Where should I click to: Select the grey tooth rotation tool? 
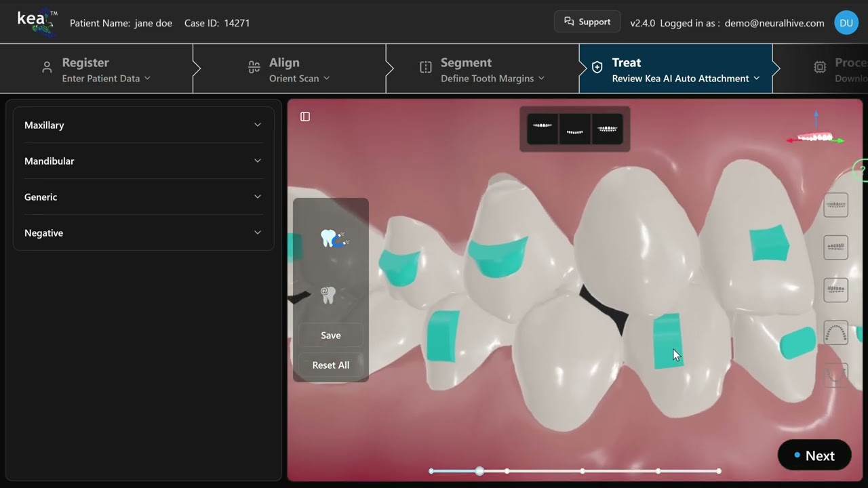(328, 294)
